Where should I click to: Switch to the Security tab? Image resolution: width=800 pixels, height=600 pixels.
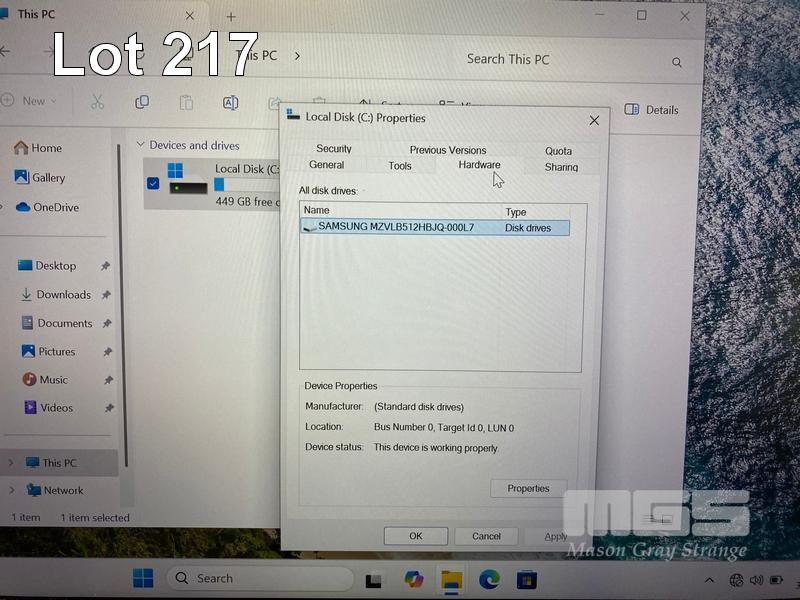(x=334, y=148)
